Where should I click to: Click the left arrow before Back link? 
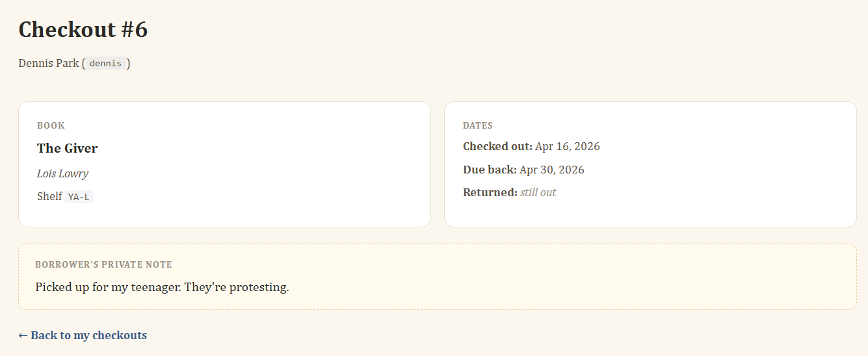(x=23, y=335)
